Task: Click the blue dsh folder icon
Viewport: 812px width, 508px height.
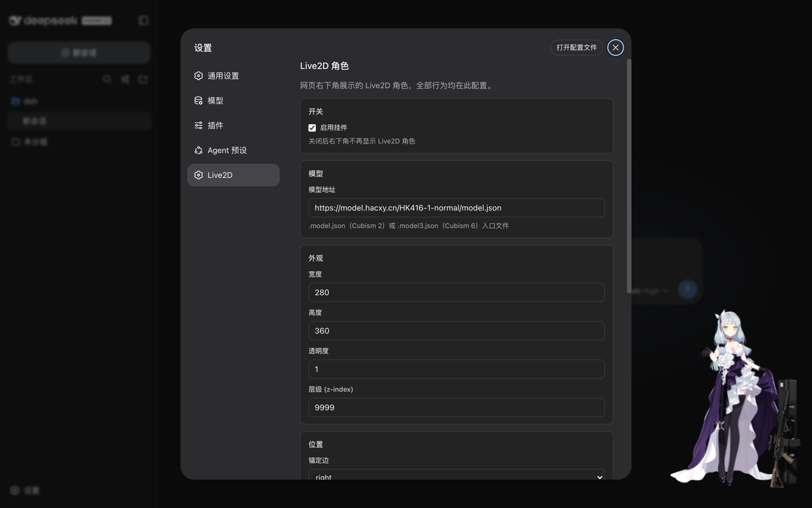Action: (x=16, y=101)
